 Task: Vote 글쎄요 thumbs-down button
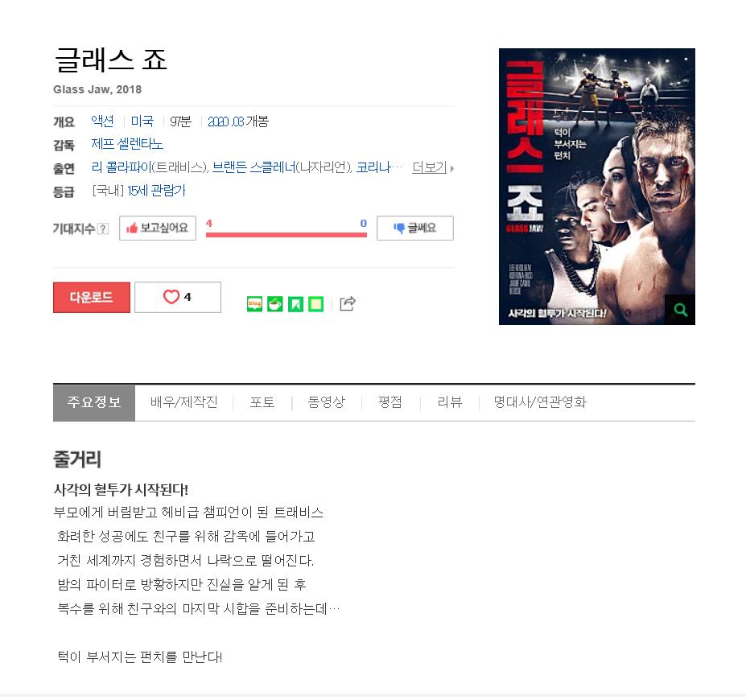click(415, 229)
